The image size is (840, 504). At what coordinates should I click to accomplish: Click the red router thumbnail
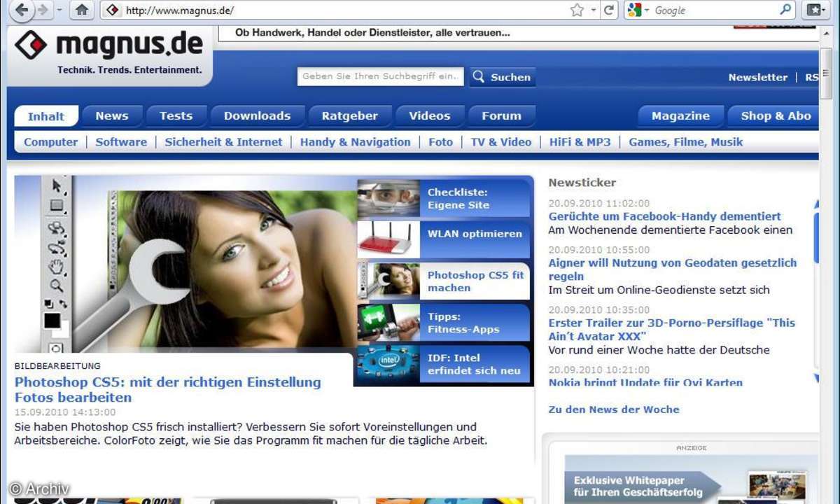pyautogui.click(x=388, y=240)
